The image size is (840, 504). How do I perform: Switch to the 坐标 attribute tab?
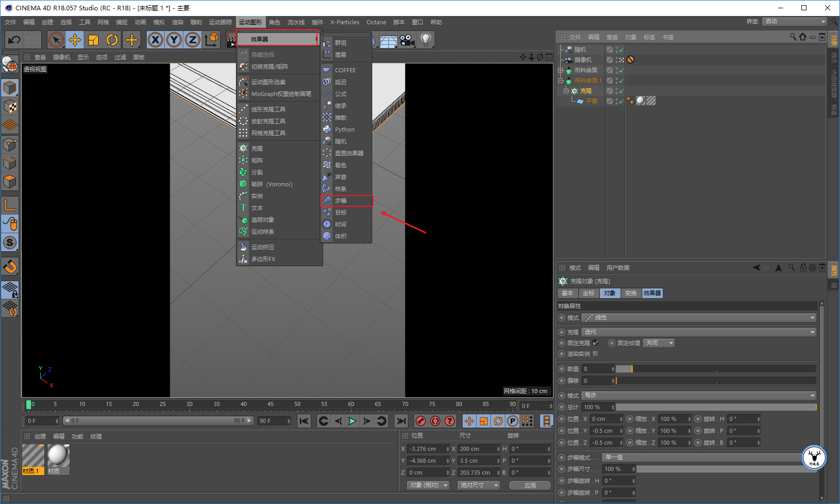point(589,293)
